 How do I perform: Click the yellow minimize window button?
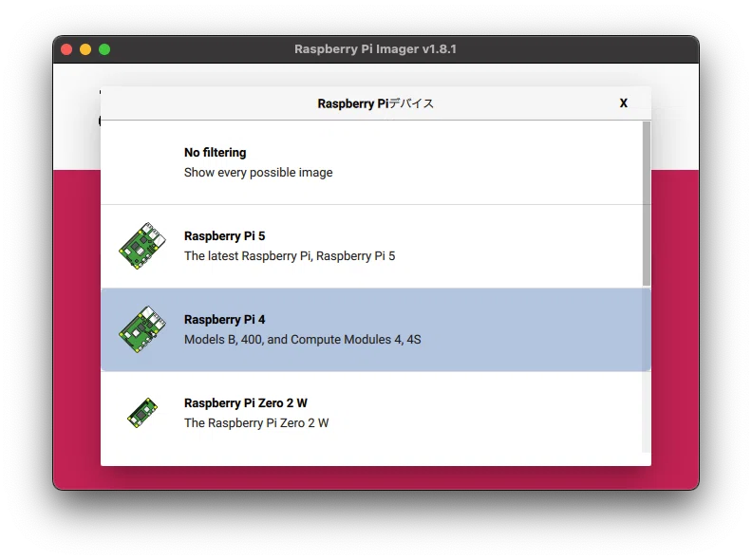click(x=85, y=49)
